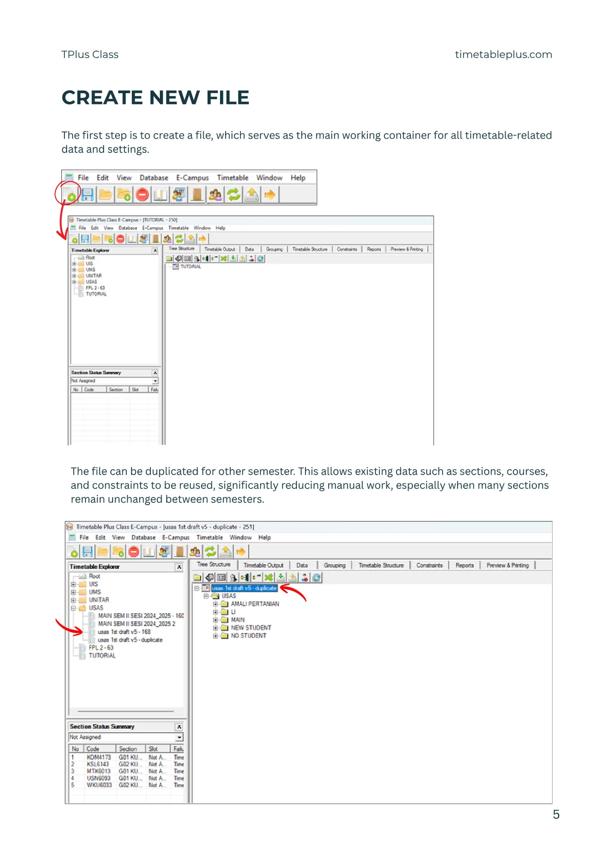This screenshot has width=614, height=868.
Task: Click the Code column header in bottom summary table
Action: [x=99, y=749]
